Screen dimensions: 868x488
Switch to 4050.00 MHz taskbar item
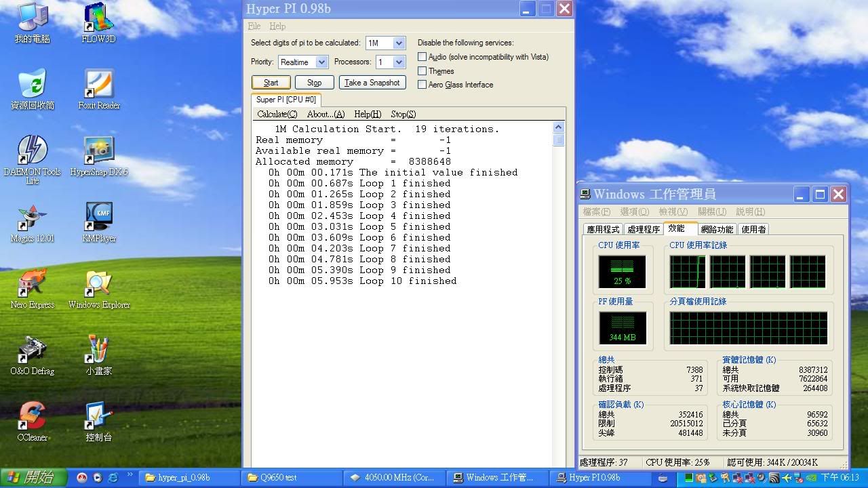[x=395, y=478]
